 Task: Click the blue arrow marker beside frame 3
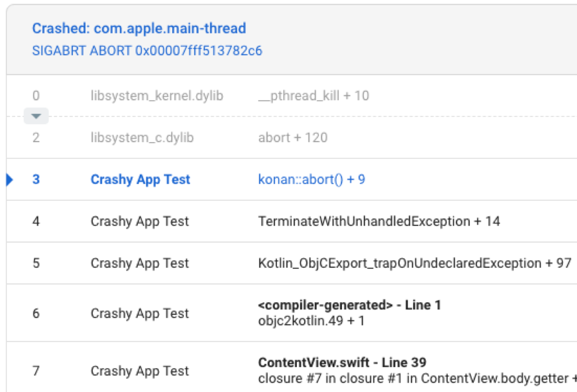10,179
